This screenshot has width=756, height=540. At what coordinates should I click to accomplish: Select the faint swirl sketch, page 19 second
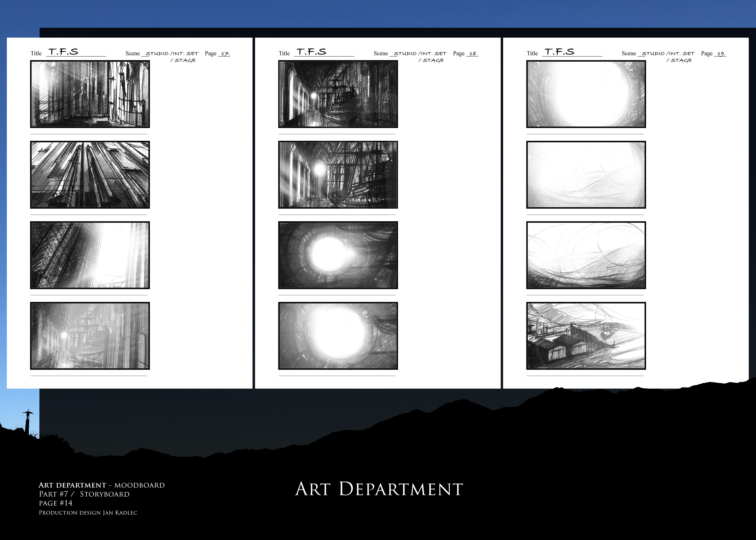pos(586,175)
